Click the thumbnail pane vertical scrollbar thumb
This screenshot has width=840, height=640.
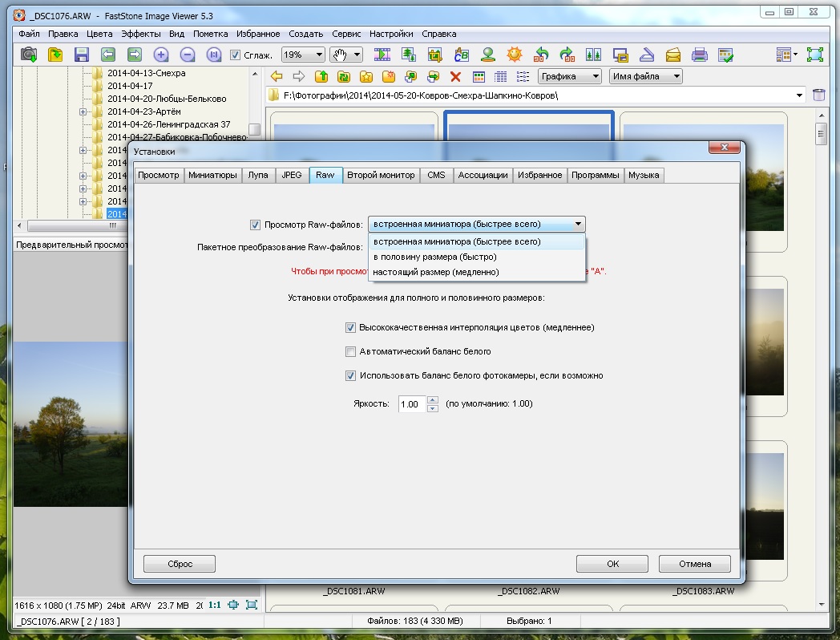[x=822, y=134]
